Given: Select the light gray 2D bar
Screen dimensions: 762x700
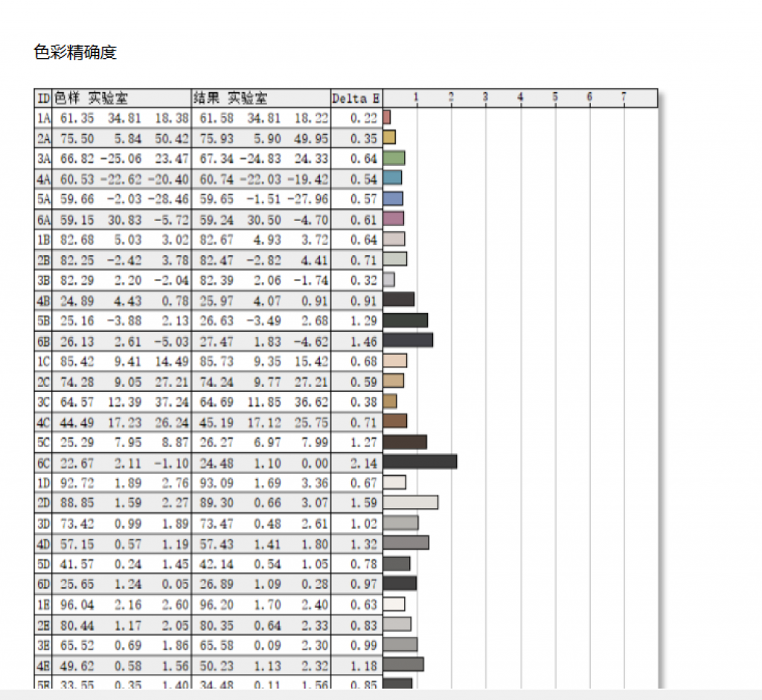Looking at the screenshot, I should point(410,502).
